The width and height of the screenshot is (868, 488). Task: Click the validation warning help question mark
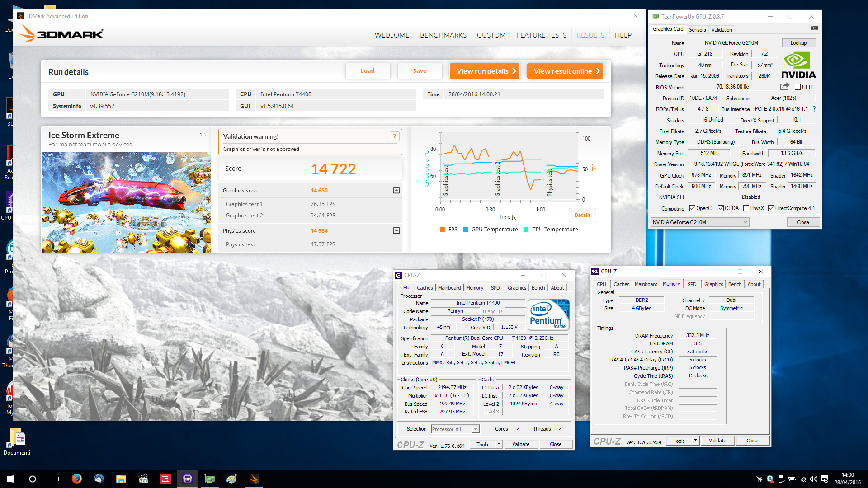394,136
